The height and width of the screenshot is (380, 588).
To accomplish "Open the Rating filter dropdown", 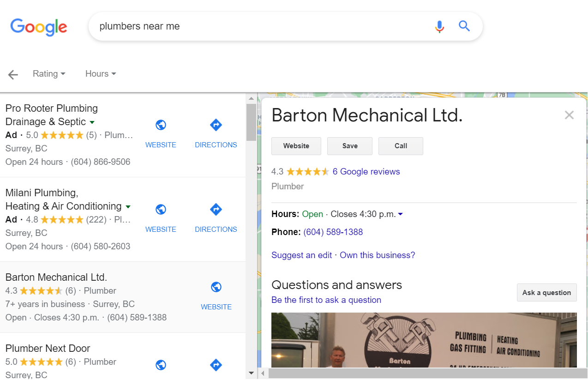I will 49,74.
